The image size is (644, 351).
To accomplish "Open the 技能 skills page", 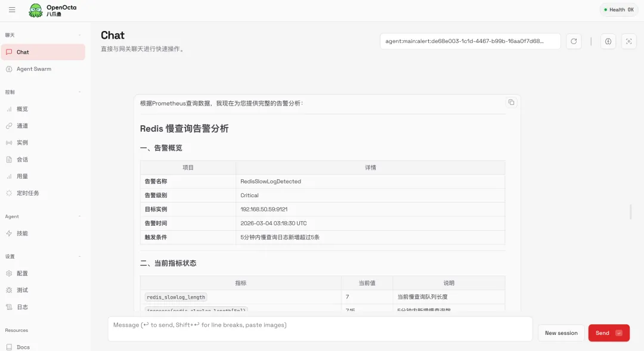I will [22, 234].
